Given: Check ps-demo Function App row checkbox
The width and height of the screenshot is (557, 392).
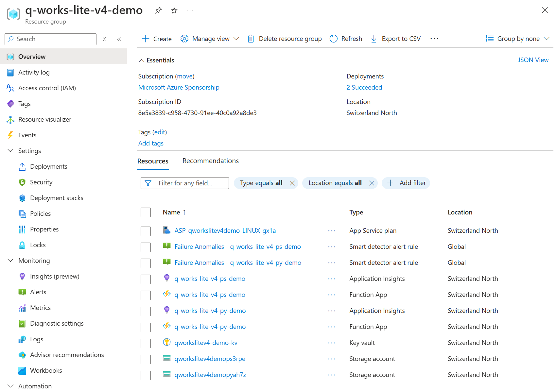Looking at the screenshot, I should pos(146,295).
